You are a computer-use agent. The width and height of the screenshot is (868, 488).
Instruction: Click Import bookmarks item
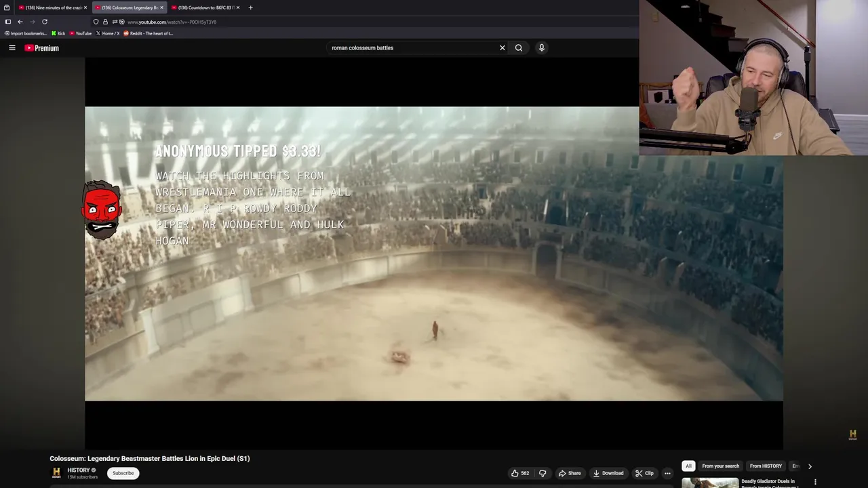[26, 33]
